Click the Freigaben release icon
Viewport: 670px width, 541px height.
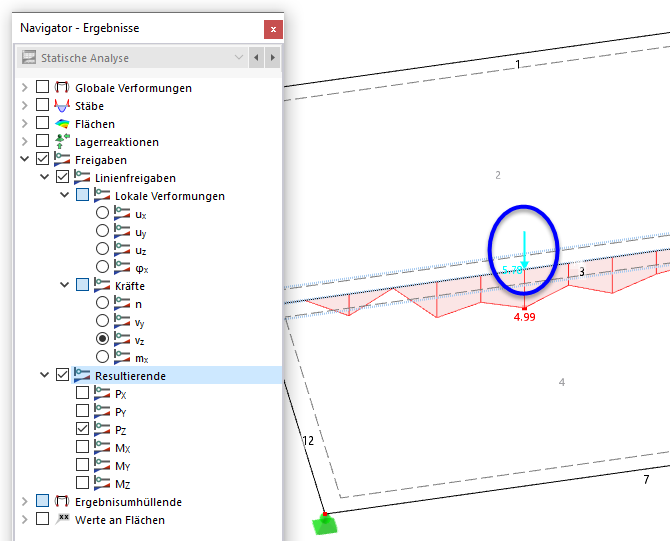pos(62,159)
